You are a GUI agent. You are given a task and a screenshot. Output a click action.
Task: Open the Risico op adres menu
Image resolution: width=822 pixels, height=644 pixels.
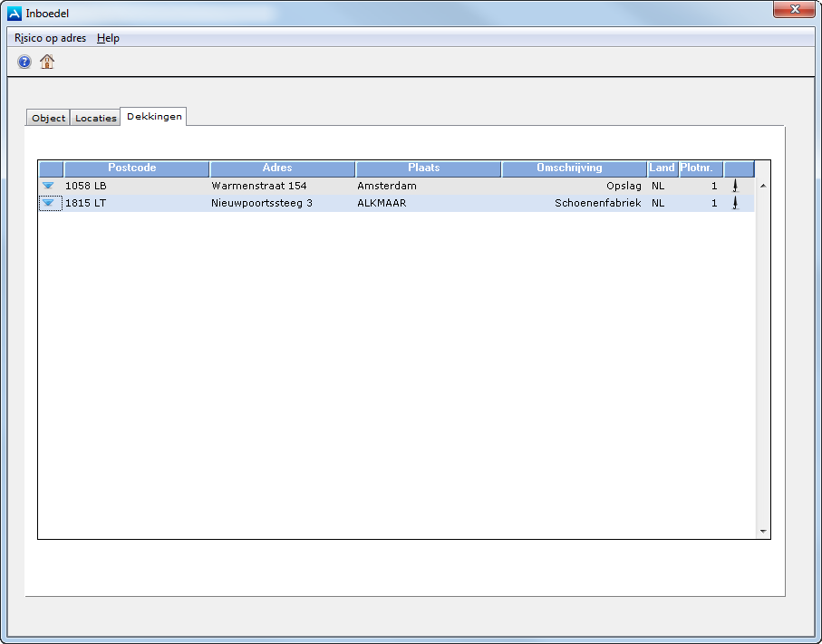tap(50, 38)
